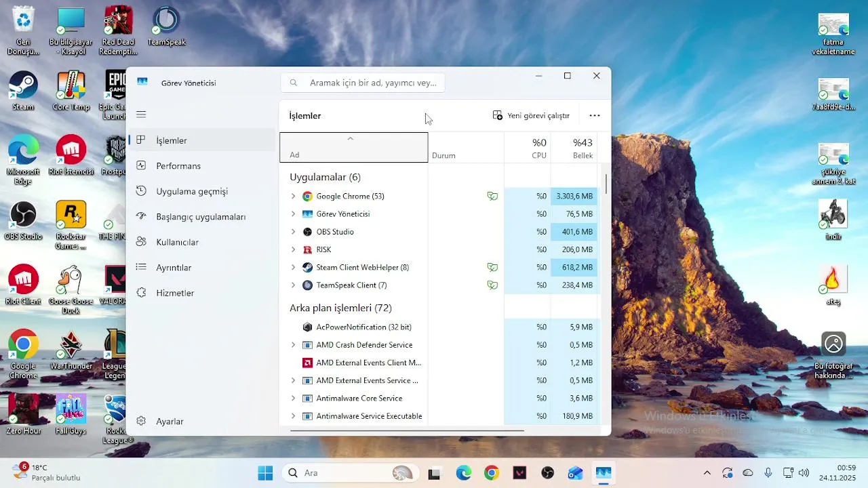Click the RISK process icon
This screenshot has width=868, height=488.
coord(307,249)
